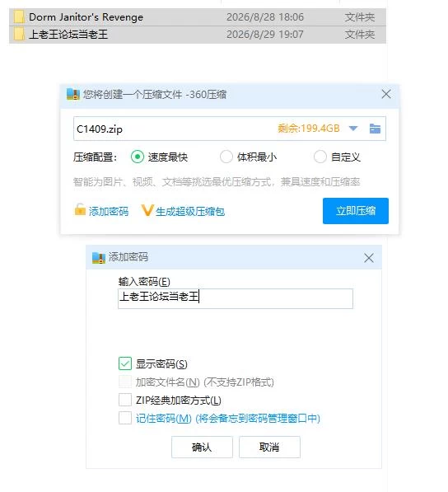Close the 添加密码 password dialog
The height and width of the screenshot is (492, 448).
pyautogui.click(x=369, y=258)
